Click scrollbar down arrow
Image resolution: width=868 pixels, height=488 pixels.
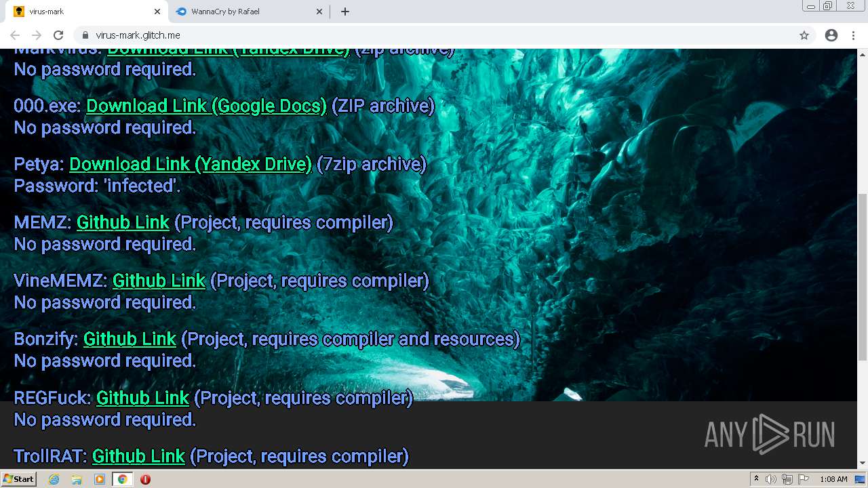(863, 463)
